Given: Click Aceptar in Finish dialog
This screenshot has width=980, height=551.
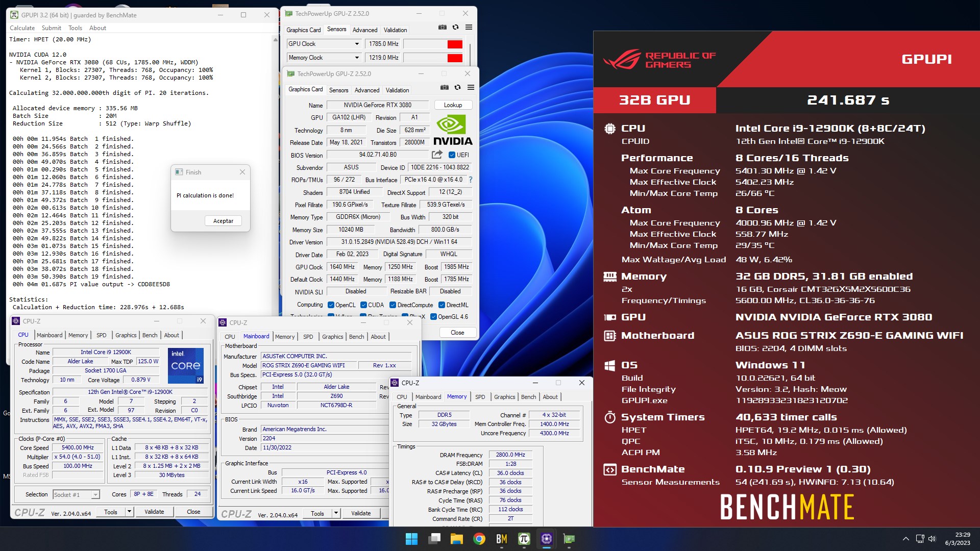Looking at the screenshot, I should tap(223, 221).
